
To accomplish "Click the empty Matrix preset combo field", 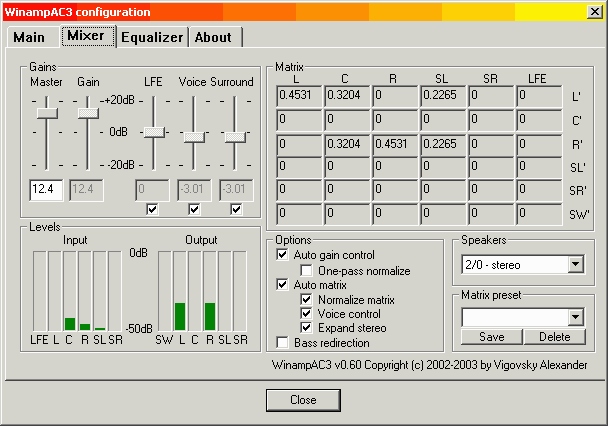I will [523, 317].
